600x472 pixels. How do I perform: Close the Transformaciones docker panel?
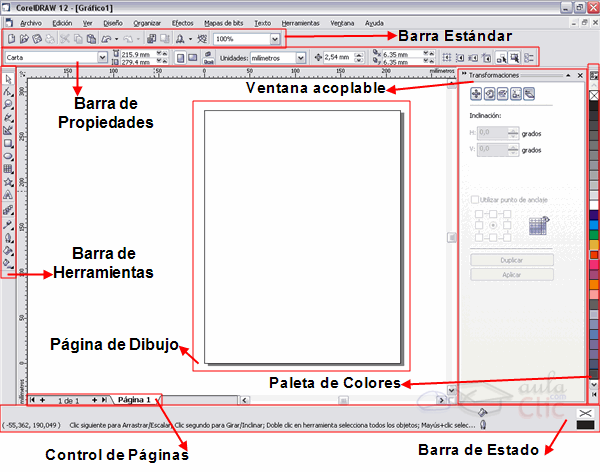[579, 76]
